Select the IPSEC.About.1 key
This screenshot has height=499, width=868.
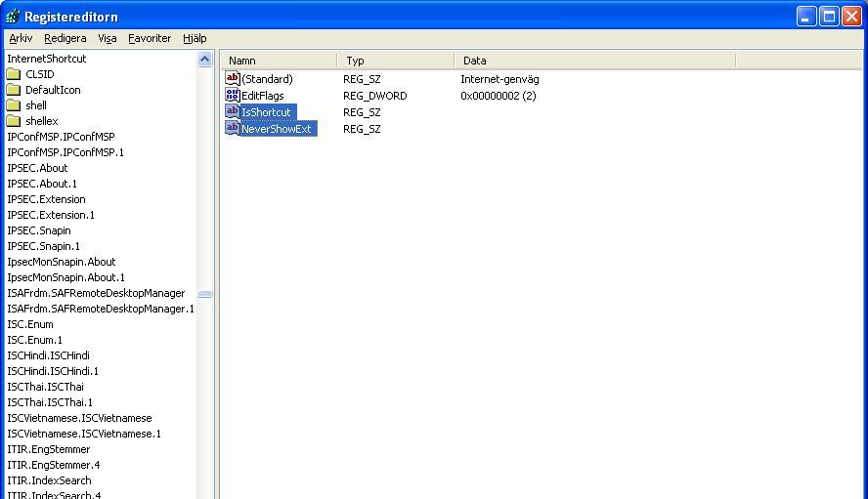(42, 184)
